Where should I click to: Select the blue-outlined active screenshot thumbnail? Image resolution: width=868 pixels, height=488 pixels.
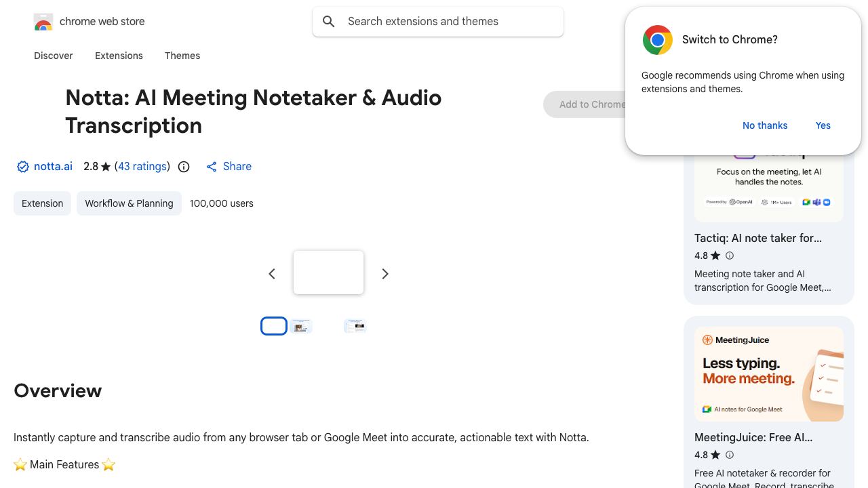tap(274, 326)
